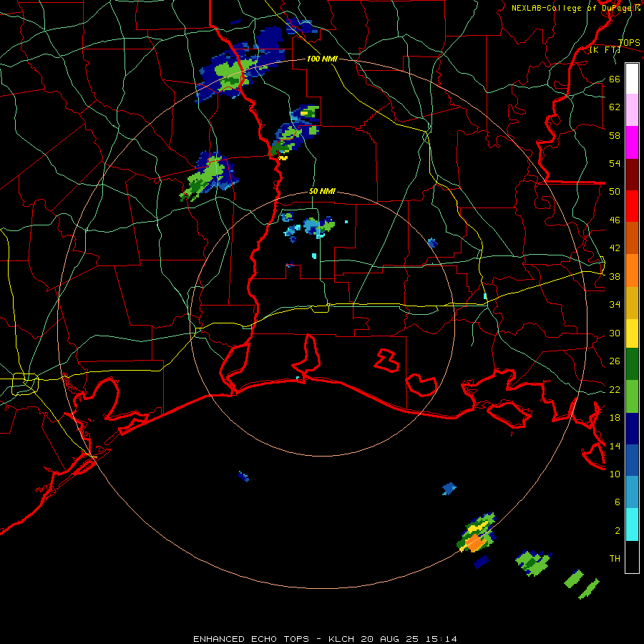644x644 pixels.
Task: Click the bright red legend swatch
Action: click(632, 206)
